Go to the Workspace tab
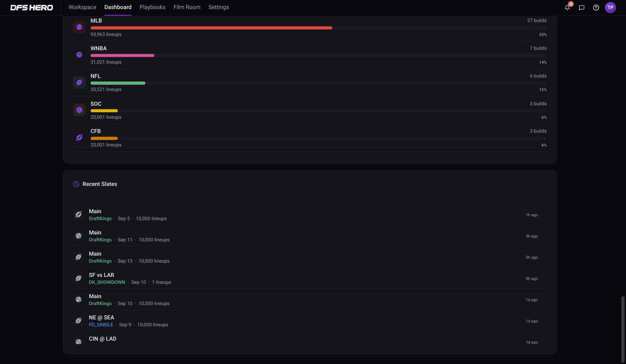This screenshot has width=626, height=364. tap(82, 7)
